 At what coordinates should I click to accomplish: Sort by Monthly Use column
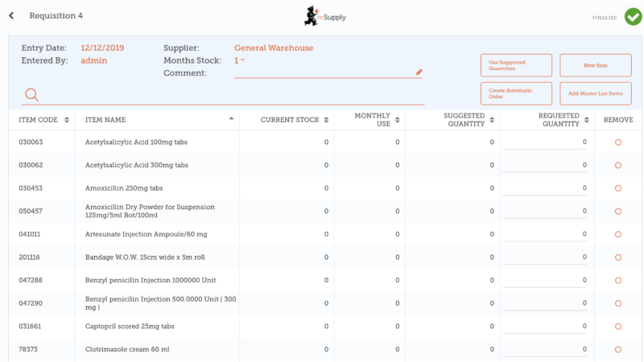[397, 120]
